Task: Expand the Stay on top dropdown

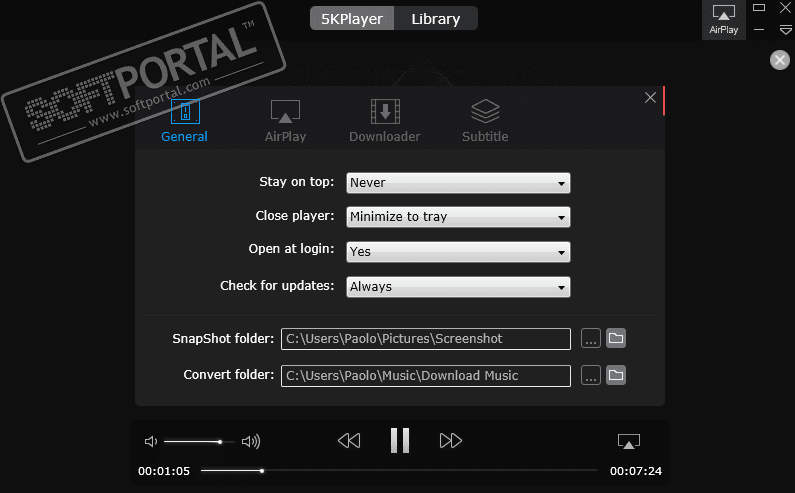Action: (x=458, y=183)
